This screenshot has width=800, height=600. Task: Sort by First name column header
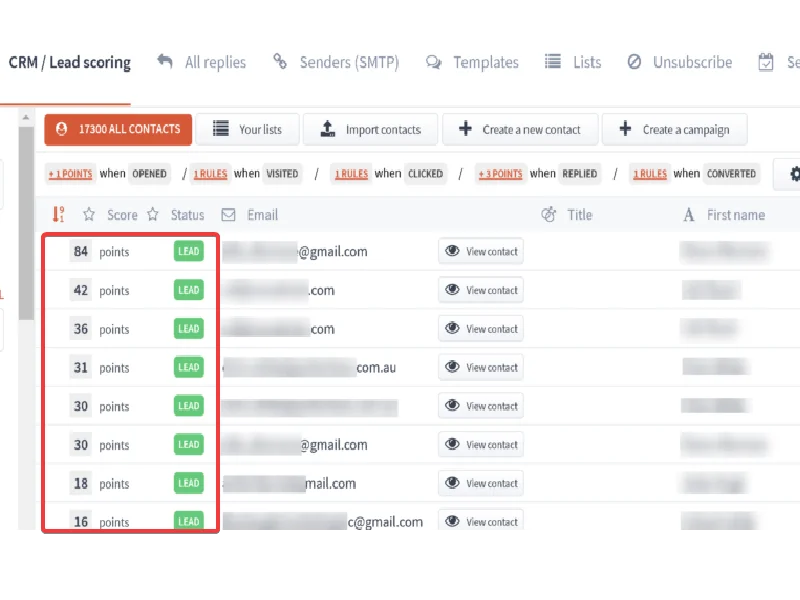(x=736, y=215)
